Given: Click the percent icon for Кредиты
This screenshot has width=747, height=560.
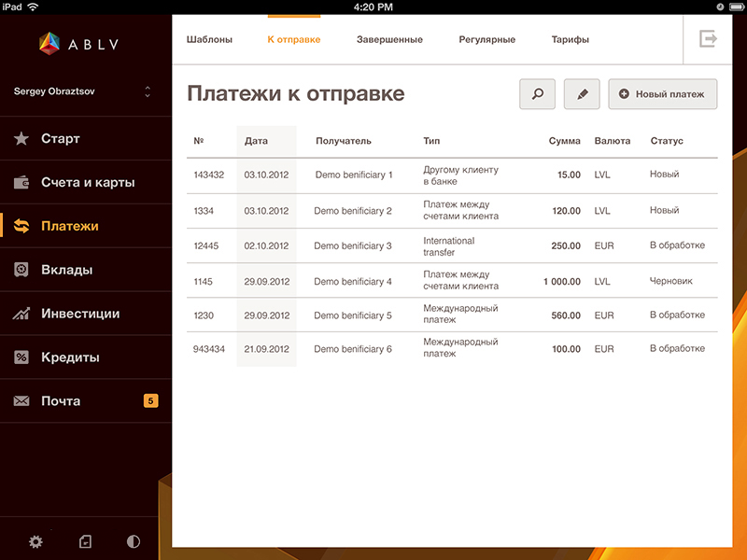Looking at the screenshot, I should click(x=21, y=357).
